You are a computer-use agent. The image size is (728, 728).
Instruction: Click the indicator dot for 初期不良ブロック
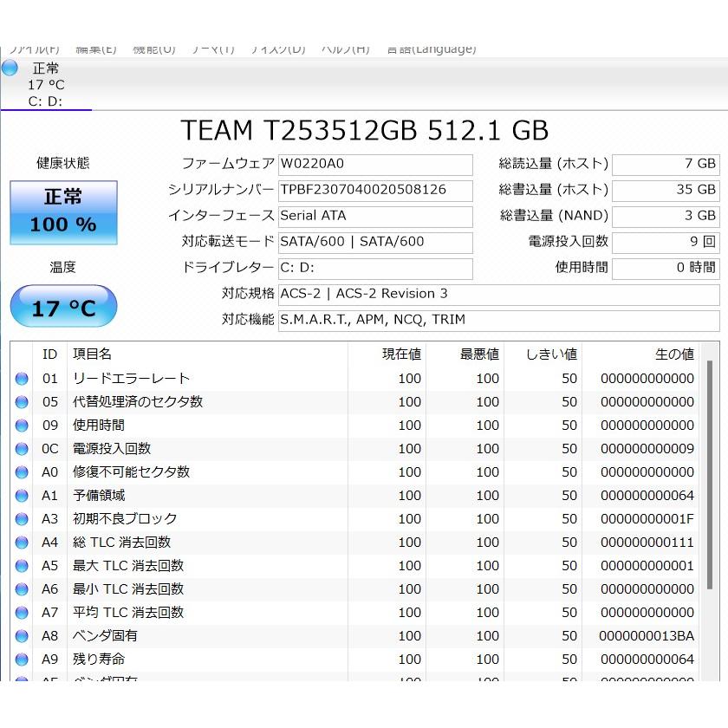(x=22, y=518)
